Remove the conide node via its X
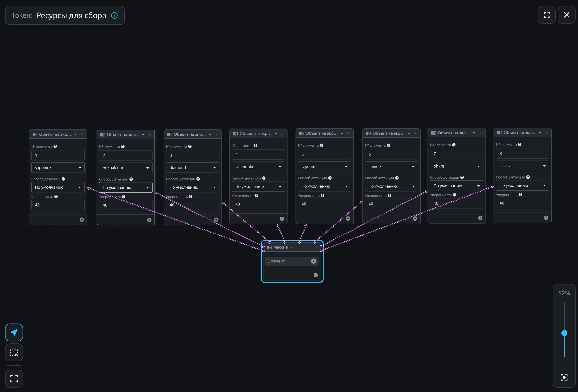 click(x=415, y=133)
